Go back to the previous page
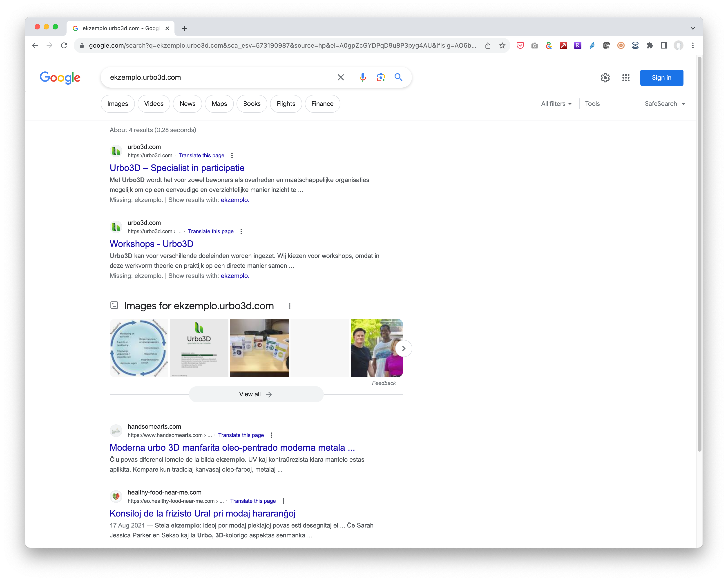This screenshot has width=728, height=581. (35, 45)
